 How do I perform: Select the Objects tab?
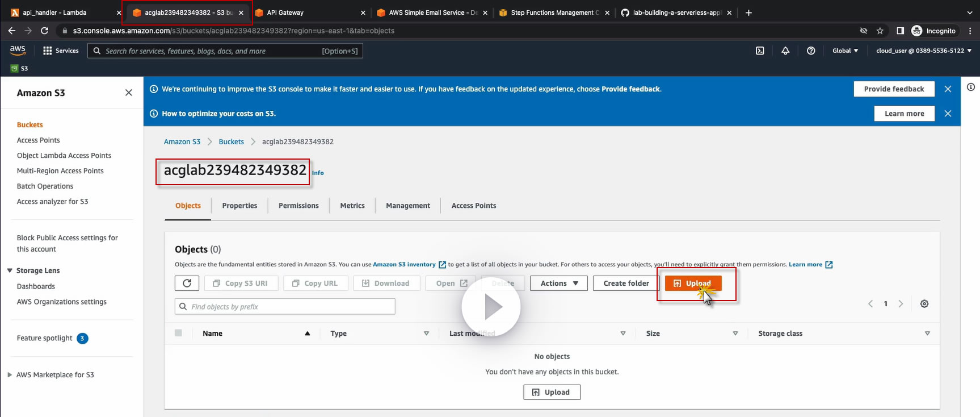(188, 206)
